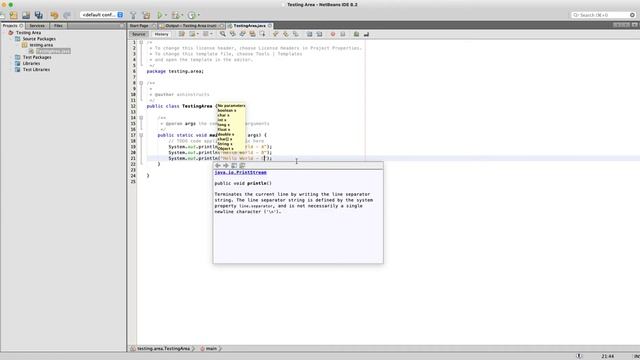Click the red Start Macro Recording icon
640x360 pixels.
click(333, 34)
